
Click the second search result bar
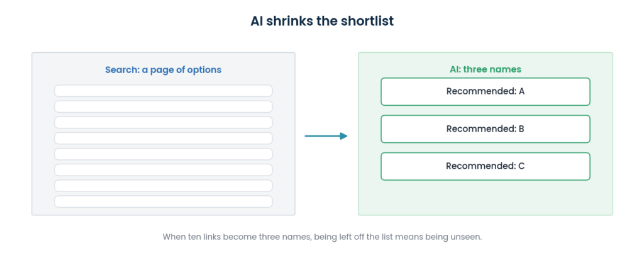pyautogui.click(x=164, y=106)
